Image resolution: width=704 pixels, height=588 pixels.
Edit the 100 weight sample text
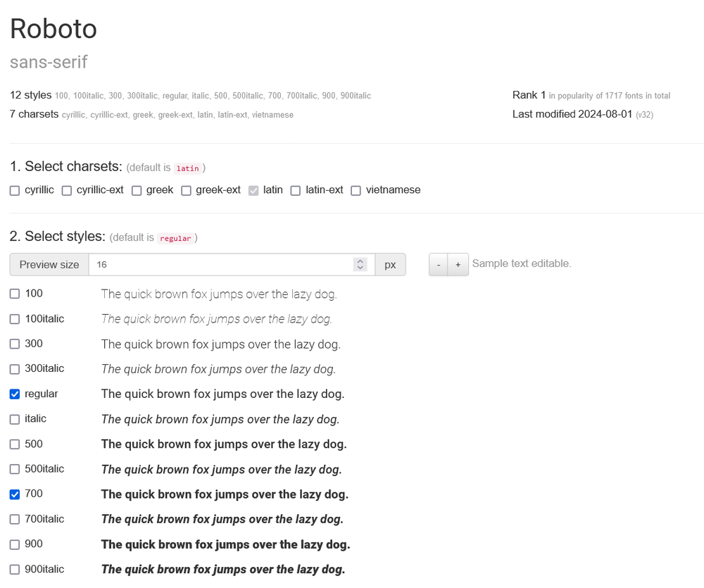(x=219, y=294)
